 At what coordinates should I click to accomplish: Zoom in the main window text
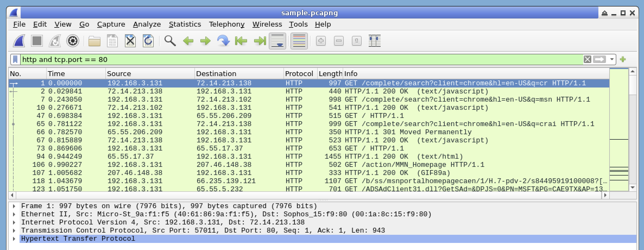point(321,41)
